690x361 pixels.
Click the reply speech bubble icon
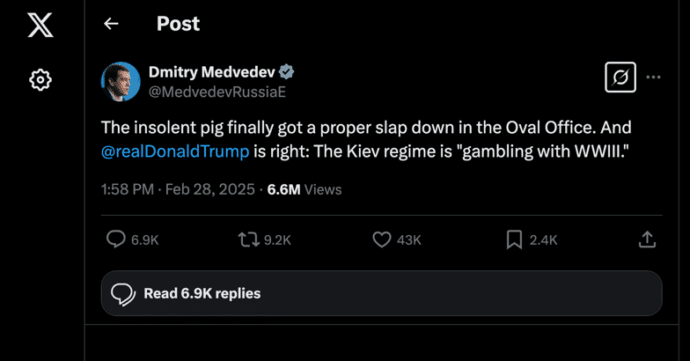116,239
